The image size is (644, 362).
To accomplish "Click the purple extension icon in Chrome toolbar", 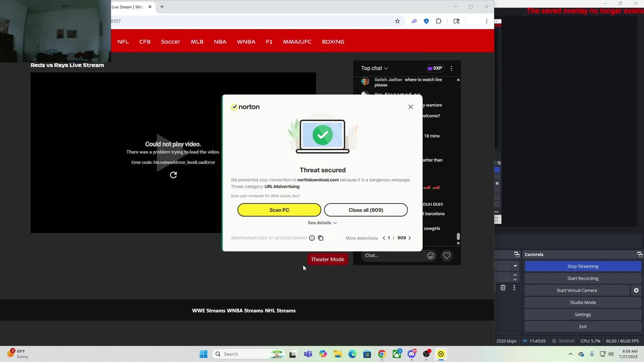I will coord(414,21).
